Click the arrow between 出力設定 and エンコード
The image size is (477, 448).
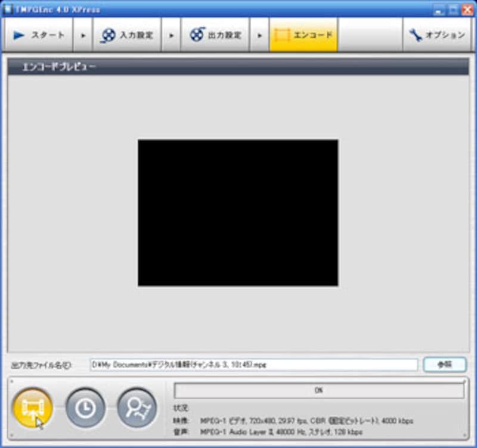[259, 35]
